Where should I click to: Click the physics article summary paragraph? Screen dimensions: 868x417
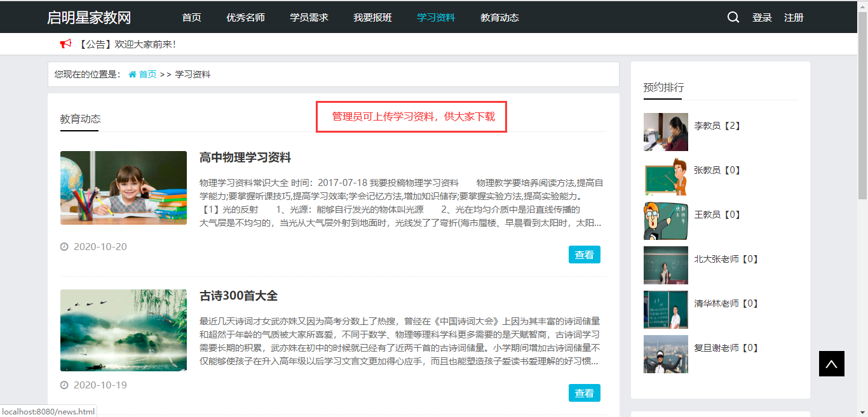401,203
